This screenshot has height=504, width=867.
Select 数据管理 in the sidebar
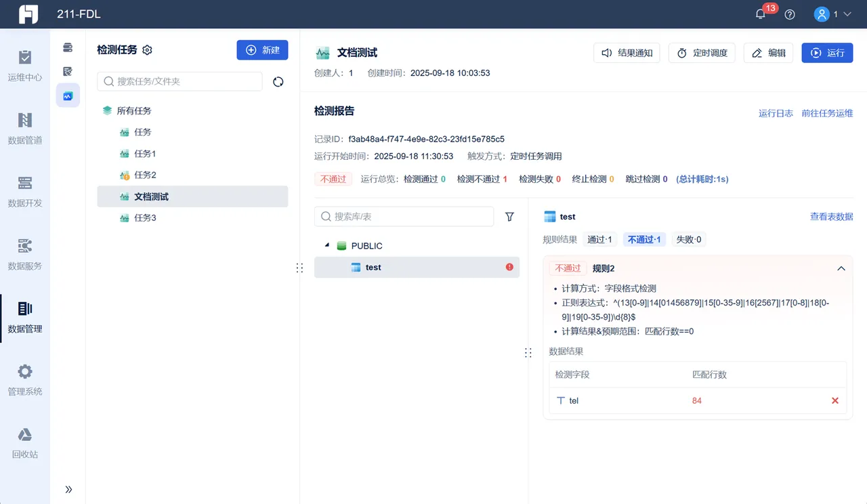[x=25, y=318]
